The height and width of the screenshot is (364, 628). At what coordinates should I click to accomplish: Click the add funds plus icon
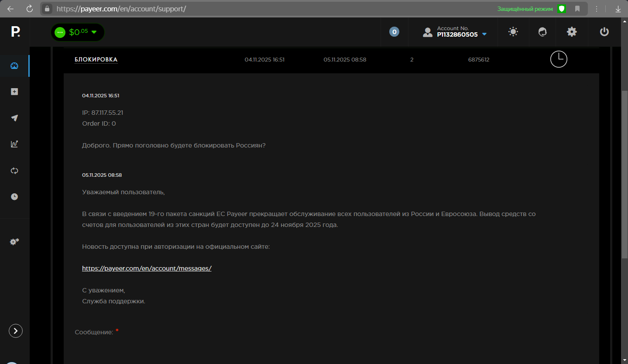click(x=14, y=92)
